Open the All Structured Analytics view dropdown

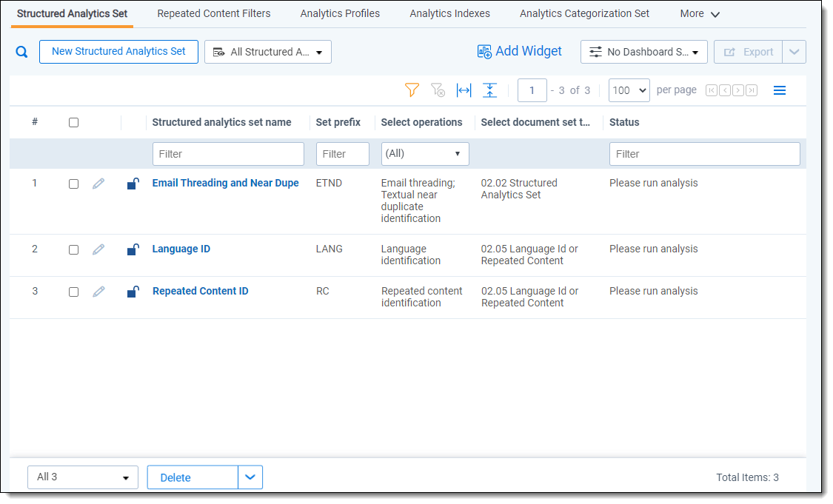coord(267,52)
